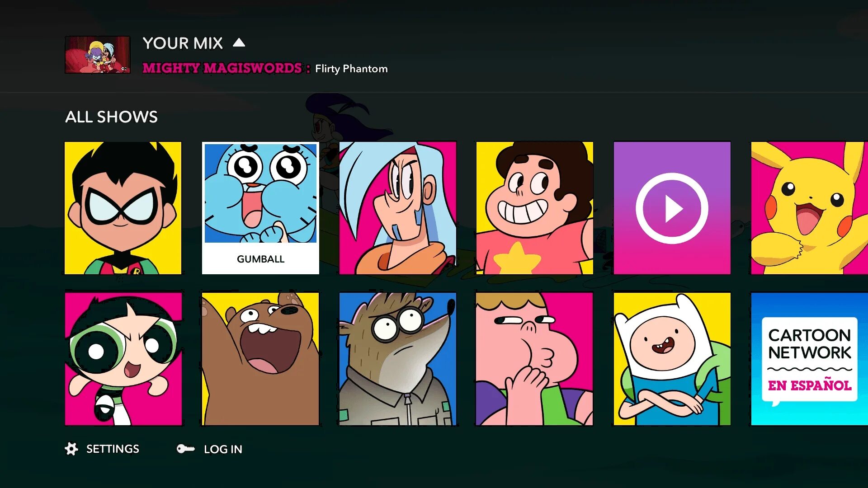Click the Your Mix heading text
Image resolution: width=868 pixels, height=488 pixels.
pyautogui.click(x=183, y=43)
